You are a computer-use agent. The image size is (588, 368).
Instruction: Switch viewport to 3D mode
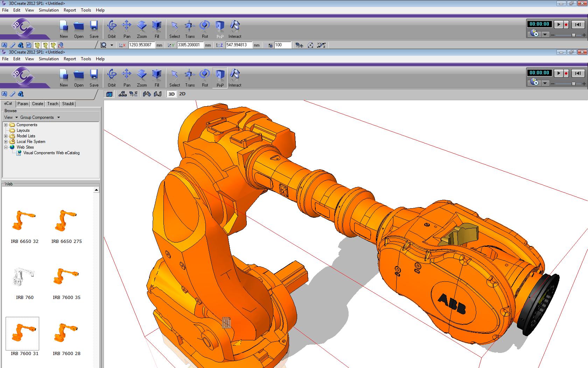[171, 94]
